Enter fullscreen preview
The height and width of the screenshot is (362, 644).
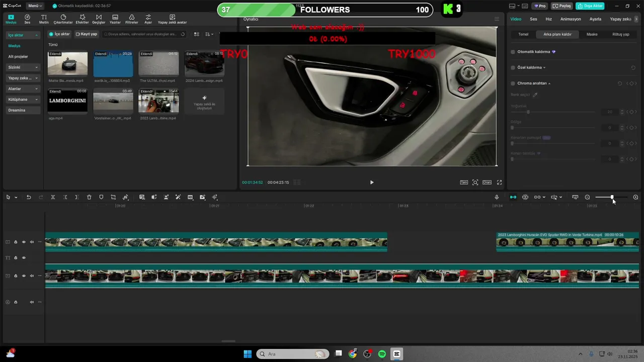point(500,183)
